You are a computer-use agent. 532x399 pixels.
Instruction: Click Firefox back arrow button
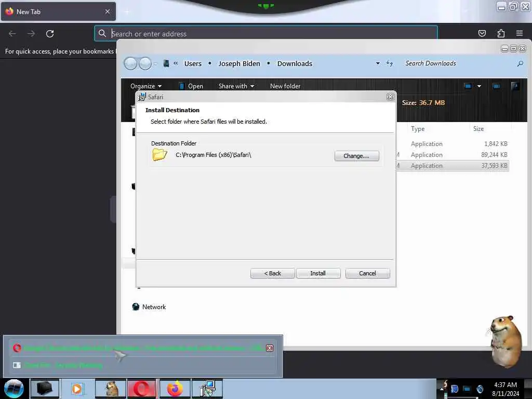12,34
